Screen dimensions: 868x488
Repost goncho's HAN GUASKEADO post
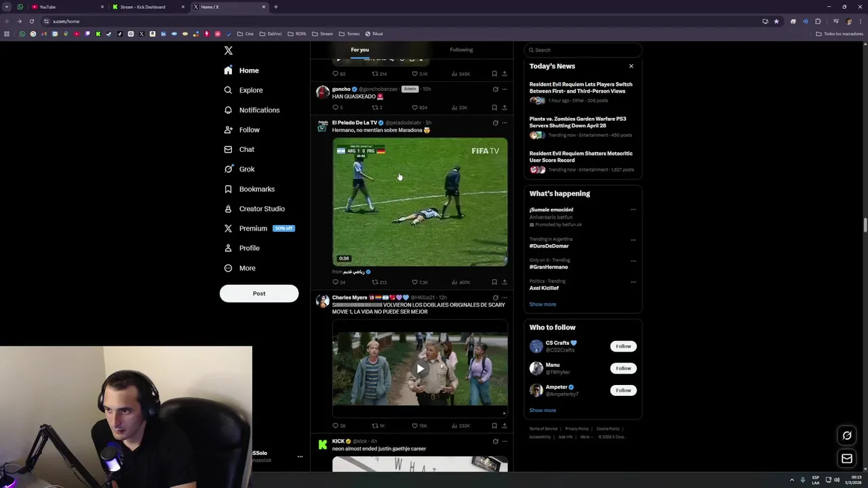377,108
